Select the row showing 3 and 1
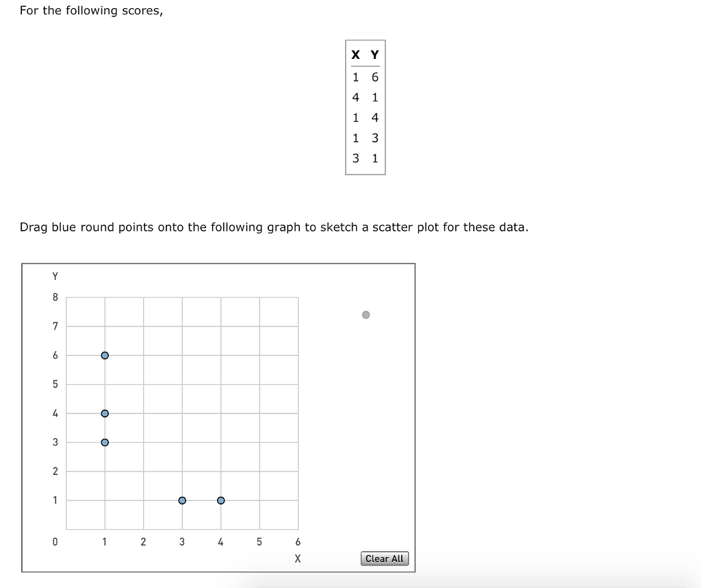The height and width of the screenshot is (588, 701). [x=365, y=159]
